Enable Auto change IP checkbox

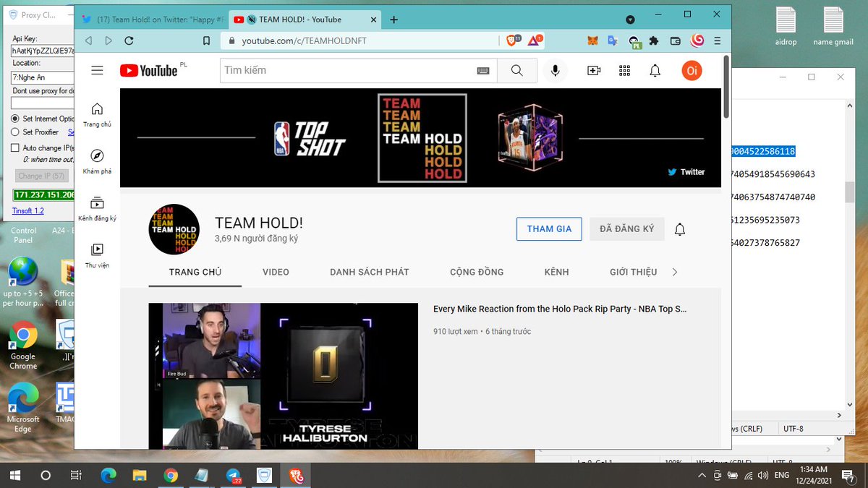[x=15, y=147]
